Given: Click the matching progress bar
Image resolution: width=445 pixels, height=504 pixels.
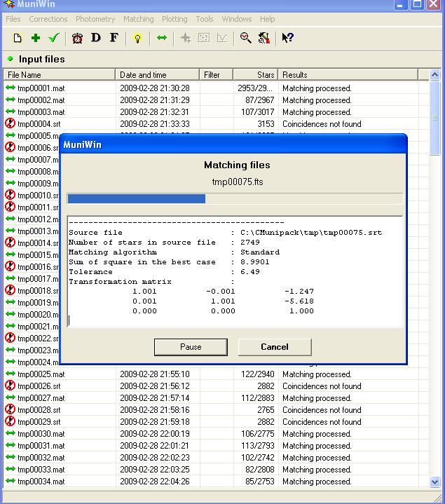Looking at the screenshot, I should coord(235,199).
